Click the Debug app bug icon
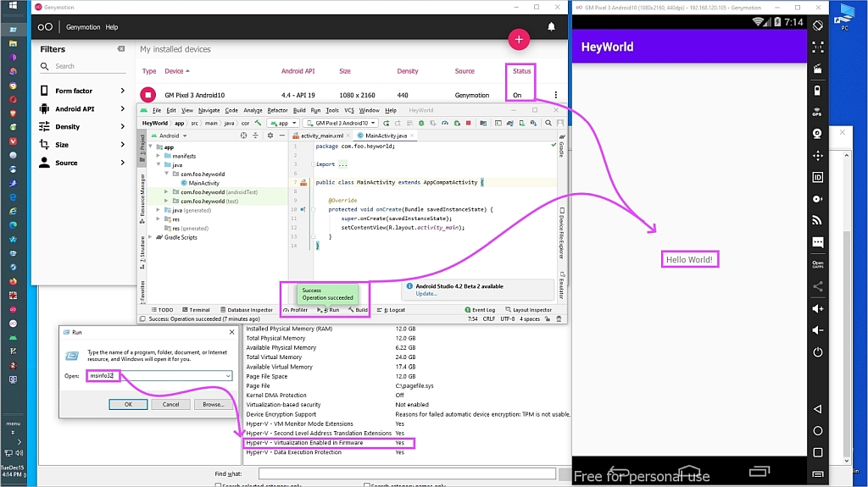 (x=421, y=123)
